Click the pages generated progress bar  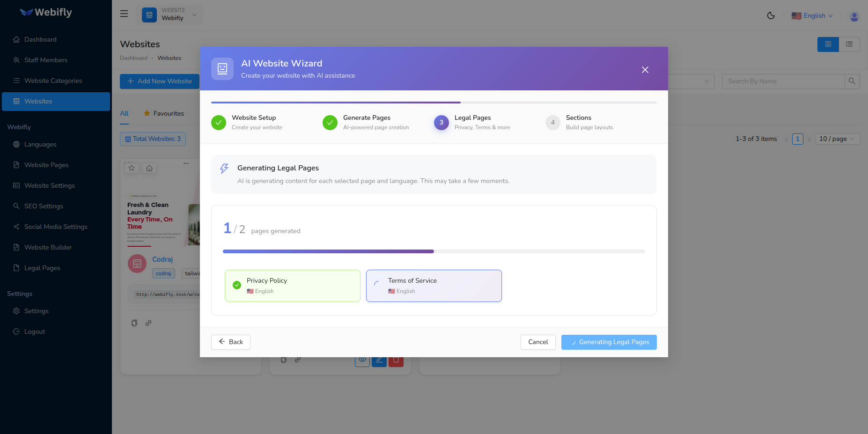coord(434,251)
